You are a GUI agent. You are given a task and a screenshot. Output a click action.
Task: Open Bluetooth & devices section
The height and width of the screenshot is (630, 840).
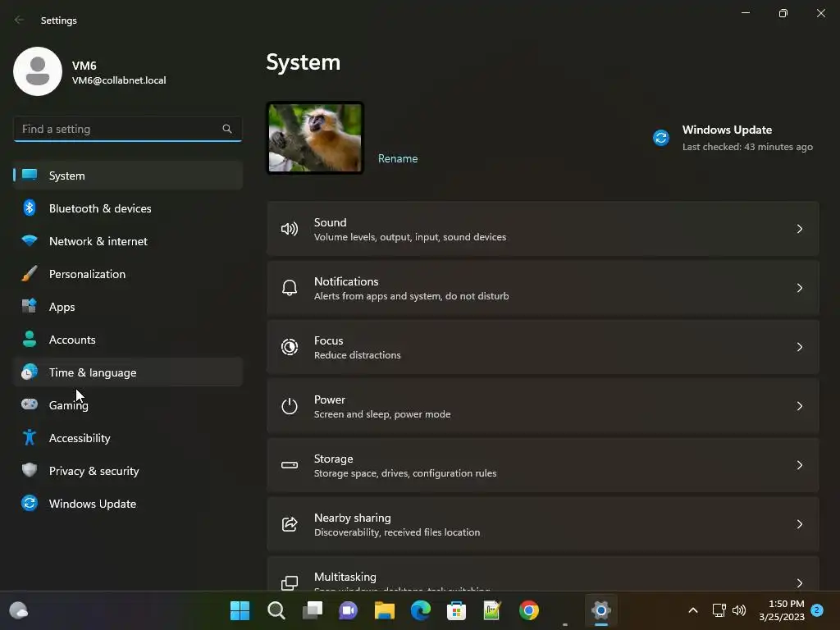pos(128,208)
